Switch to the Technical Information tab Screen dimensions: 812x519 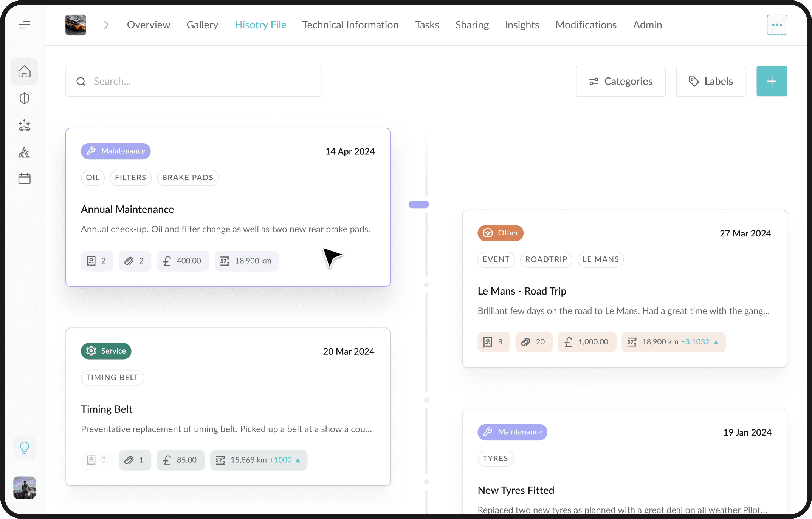click(350, 25)
